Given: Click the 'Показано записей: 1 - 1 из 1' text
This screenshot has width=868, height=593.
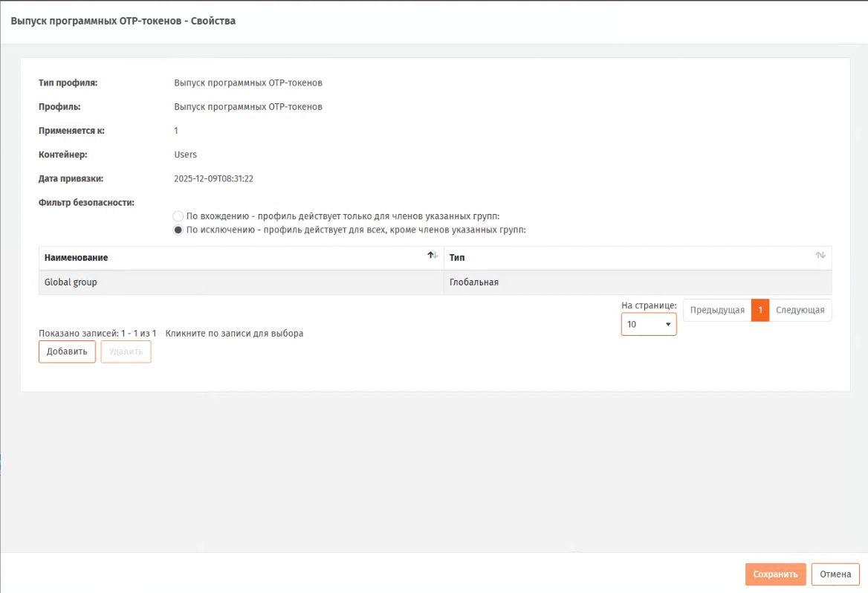Looking at the screenshot, I should pos(97,334).
